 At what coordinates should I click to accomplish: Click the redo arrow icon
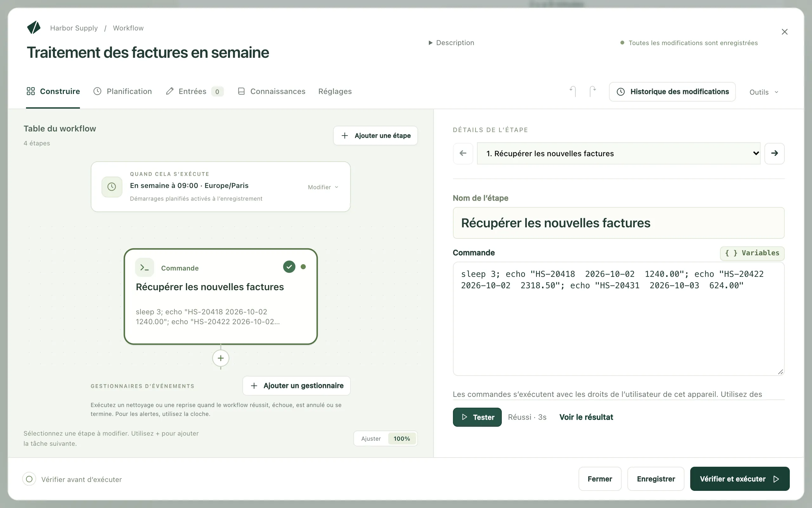pos(593,91)
